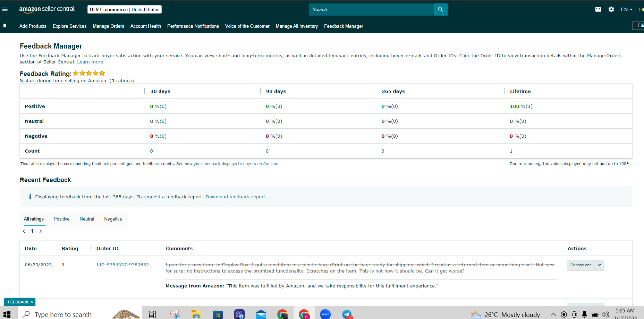Screen dimensions: 644x319
Task: Open Voice of the Customer
Action: (247, 26)
